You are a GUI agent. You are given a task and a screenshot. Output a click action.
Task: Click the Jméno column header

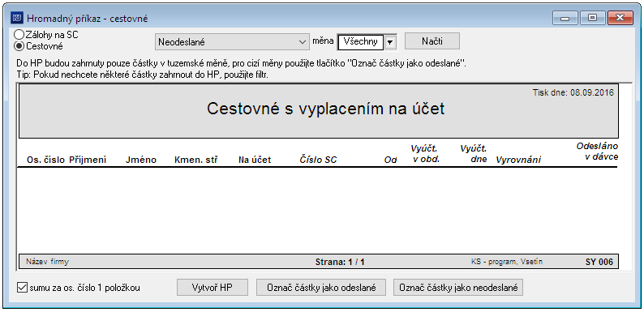[141, 160]
